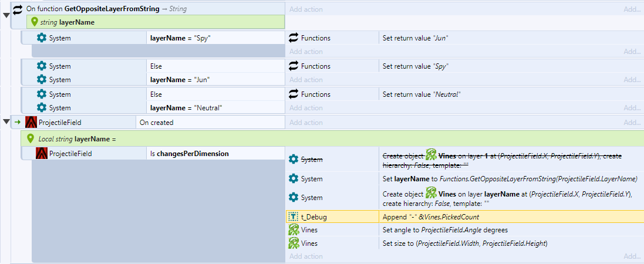Click Add... at right of On created row

(x=632, y=123)
